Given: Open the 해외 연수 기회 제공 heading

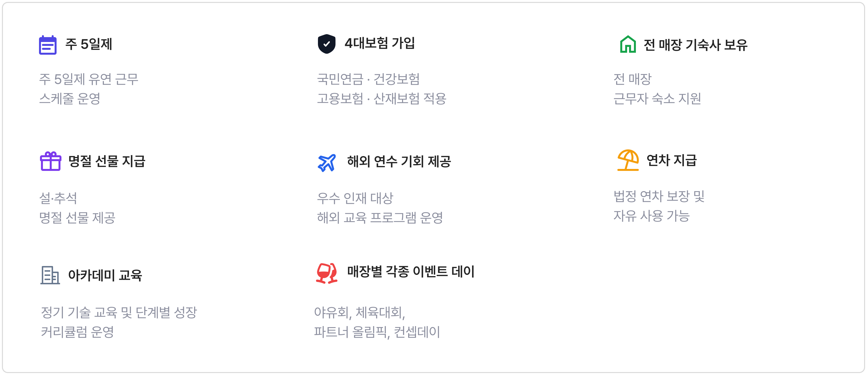Looking at the screenshot, I should 399,162.
